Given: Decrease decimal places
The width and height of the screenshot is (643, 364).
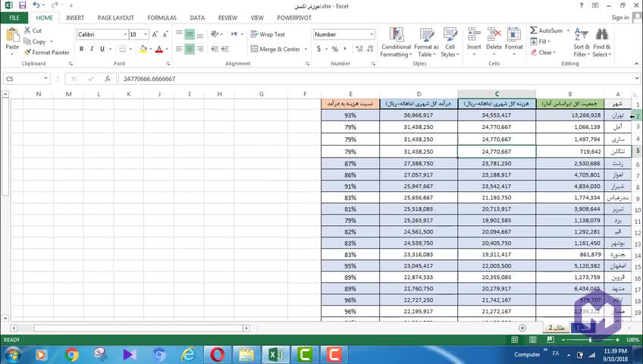Looking at the screenshot, I should point(370,49).
